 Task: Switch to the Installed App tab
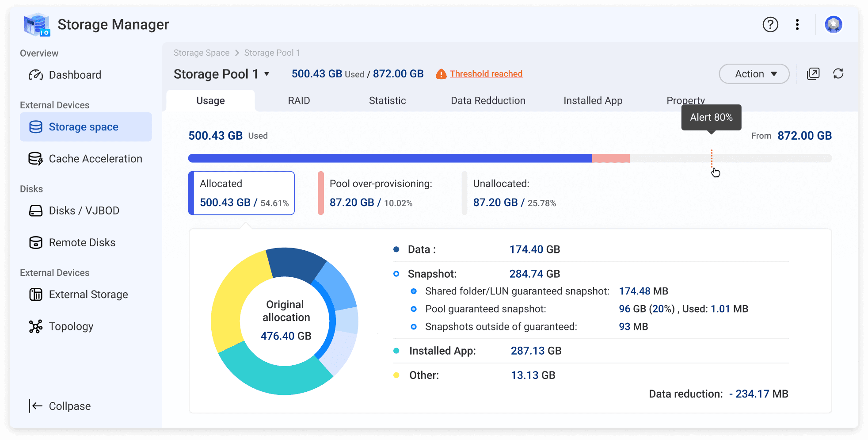pyautogui.click(x=593, y=100)
